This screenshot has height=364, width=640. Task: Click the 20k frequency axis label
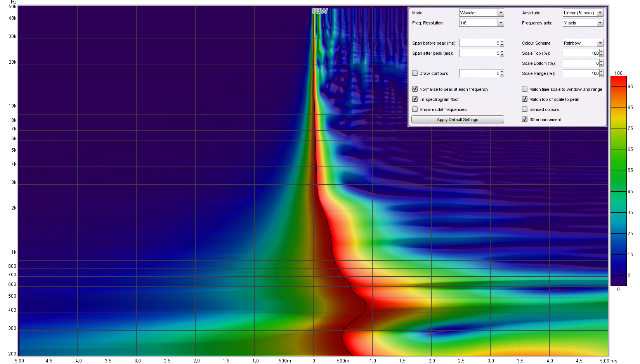pyautogui.click(x=12, y=62)
